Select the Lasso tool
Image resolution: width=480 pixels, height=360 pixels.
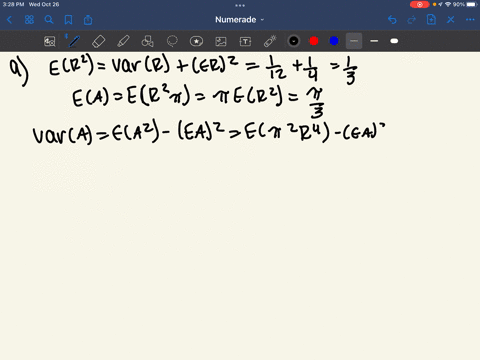pos(172,41)
